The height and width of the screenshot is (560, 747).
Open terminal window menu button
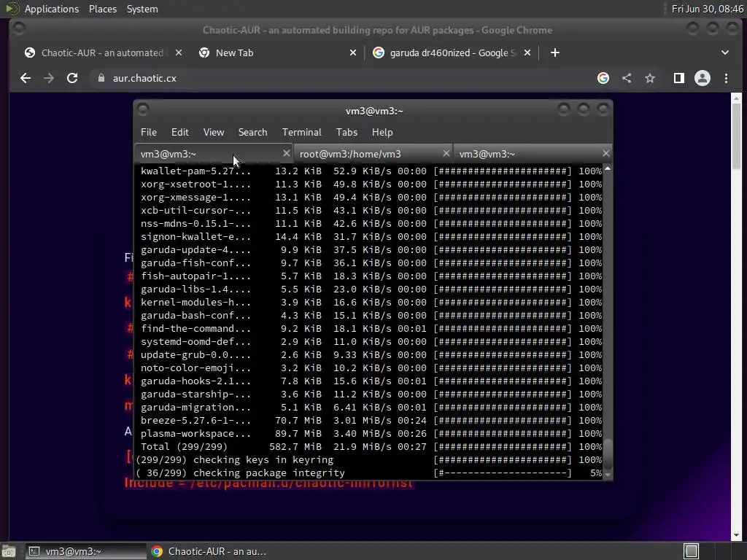143,110
